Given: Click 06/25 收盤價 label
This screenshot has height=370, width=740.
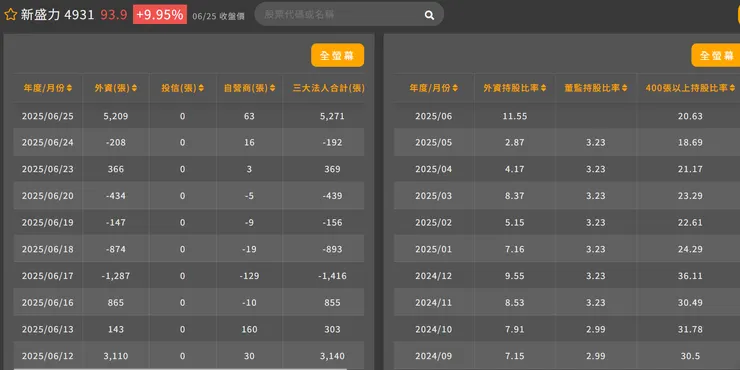Looking at the screenshot, I should 219,16.
